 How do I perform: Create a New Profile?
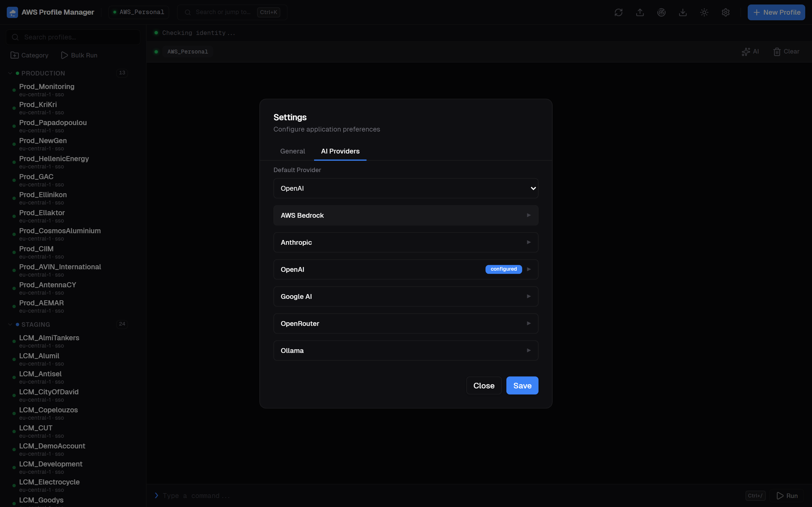pos(776,12)
